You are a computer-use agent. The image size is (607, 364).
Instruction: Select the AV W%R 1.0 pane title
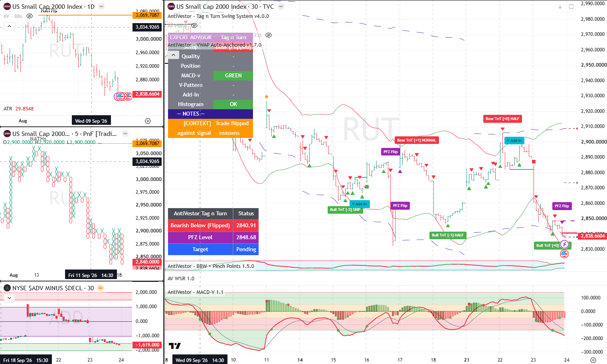coord(181,279)
